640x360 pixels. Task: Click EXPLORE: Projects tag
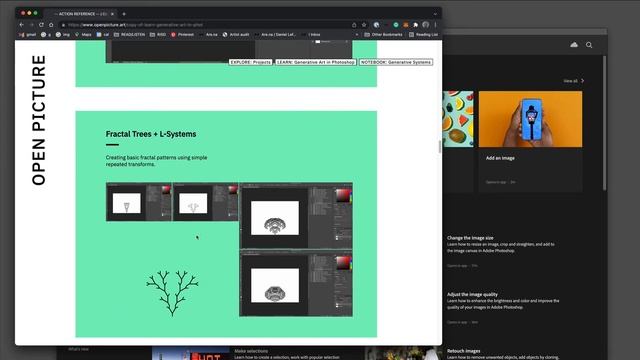pyautogui.click(x=250, y=62)
